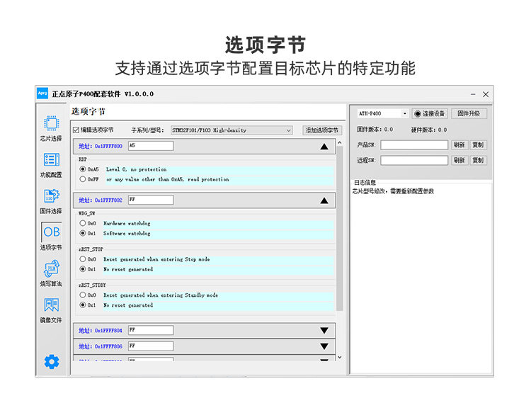Select nRST_STOP 0x0 reset on Stop mode
The image size is (531, 420).
tap(83, 259)
